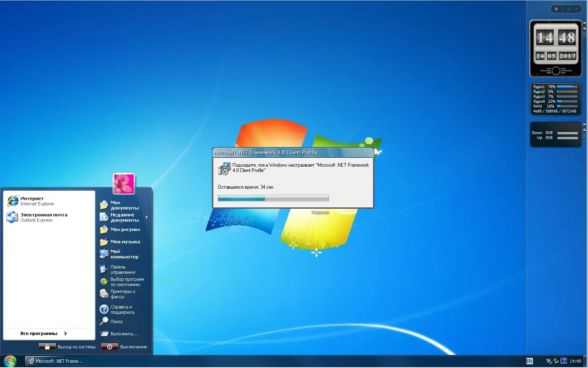The width and height of the screenshot is (588, 368).
Task: Click the Ядро4 22% row
Action: pyautogui.click(x=555, y=101)
